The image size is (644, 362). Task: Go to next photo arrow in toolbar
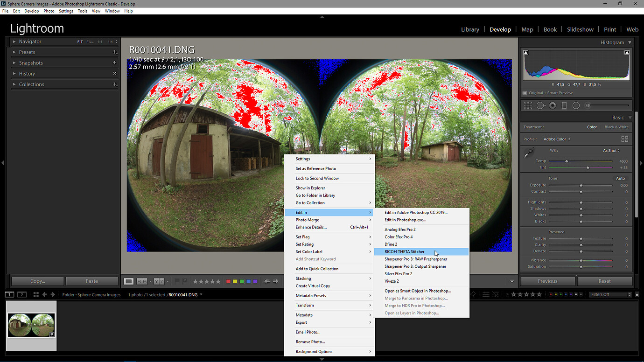[x=276, y=281]
